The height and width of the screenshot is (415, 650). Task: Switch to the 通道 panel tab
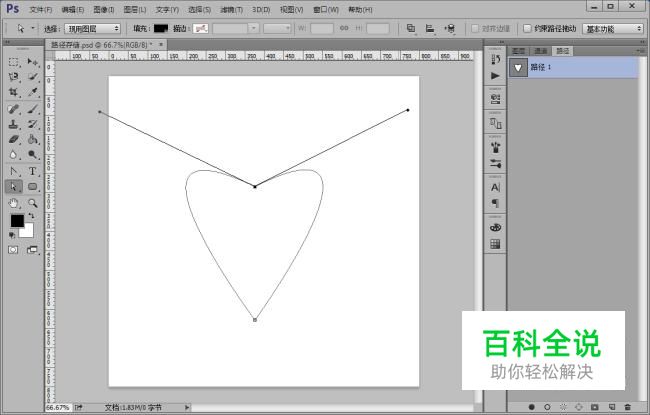tap(541, 51)
